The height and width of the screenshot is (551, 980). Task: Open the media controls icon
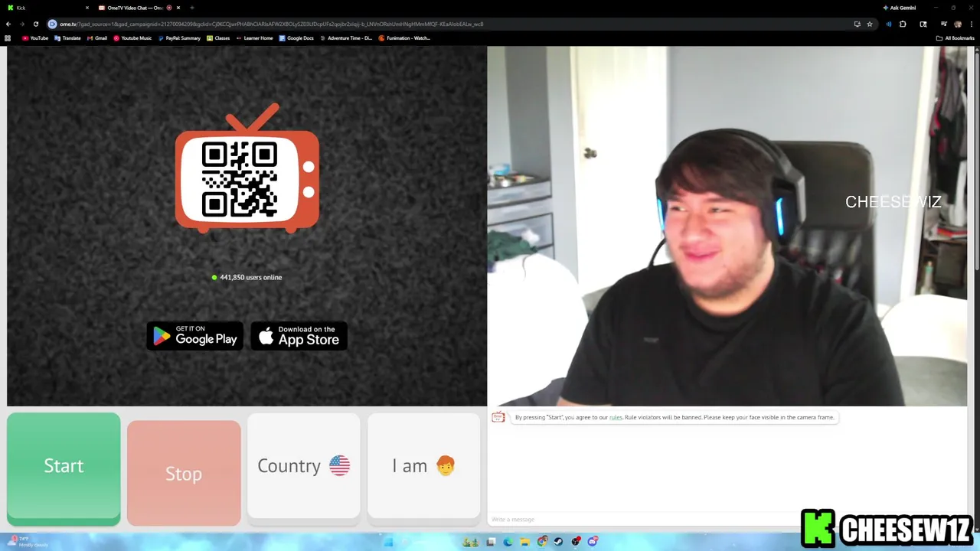[x=943, y=24]
